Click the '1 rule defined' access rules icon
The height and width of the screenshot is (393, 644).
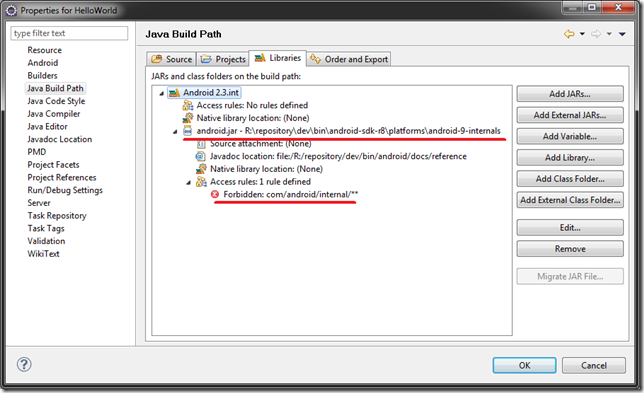(201, 182)
